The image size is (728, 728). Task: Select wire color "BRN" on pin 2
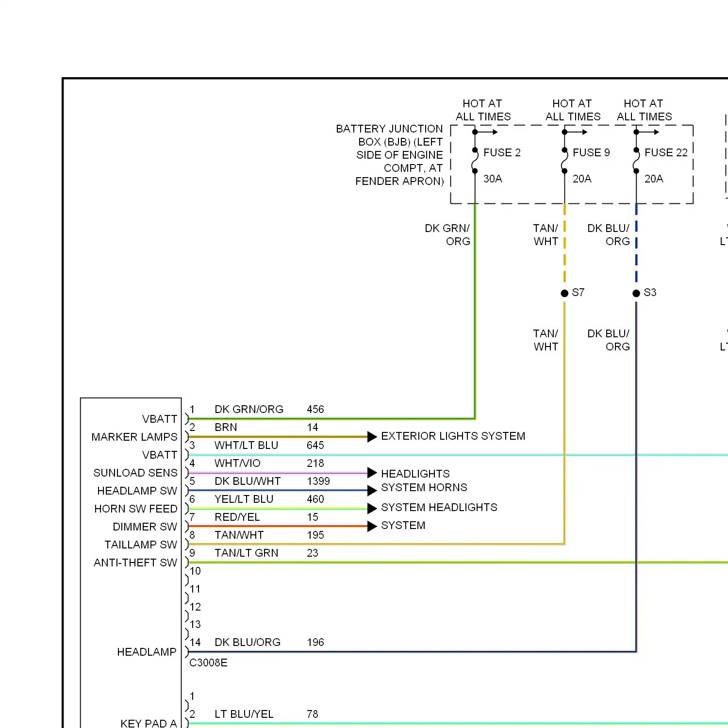tap(226, 427)
